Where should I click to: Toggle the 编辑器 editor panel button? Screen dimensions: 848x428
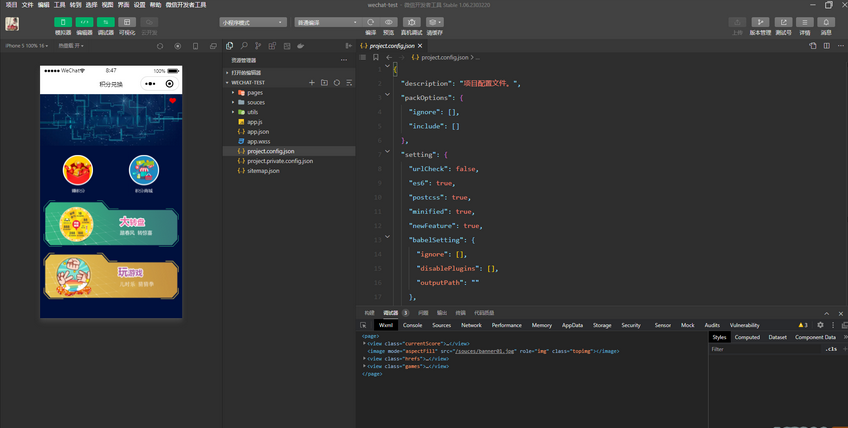coord(84,22)
